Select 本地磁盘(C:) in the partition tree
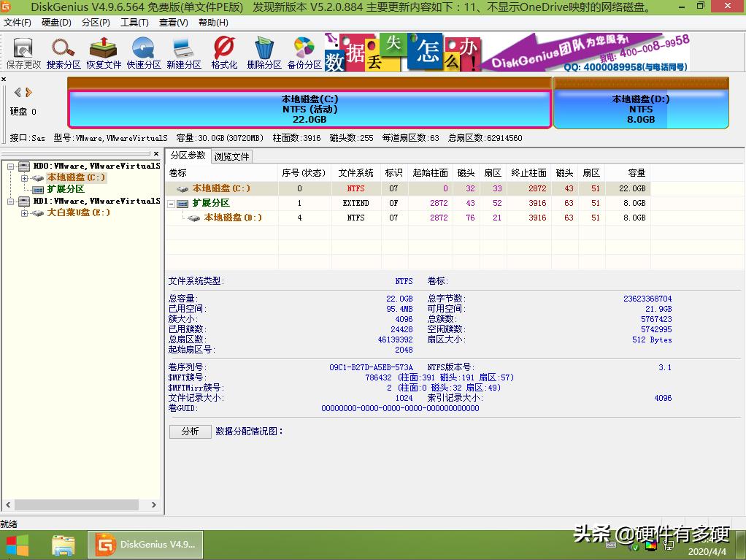Viewport: 746px width, 560px height. click(x=77, y=177)
